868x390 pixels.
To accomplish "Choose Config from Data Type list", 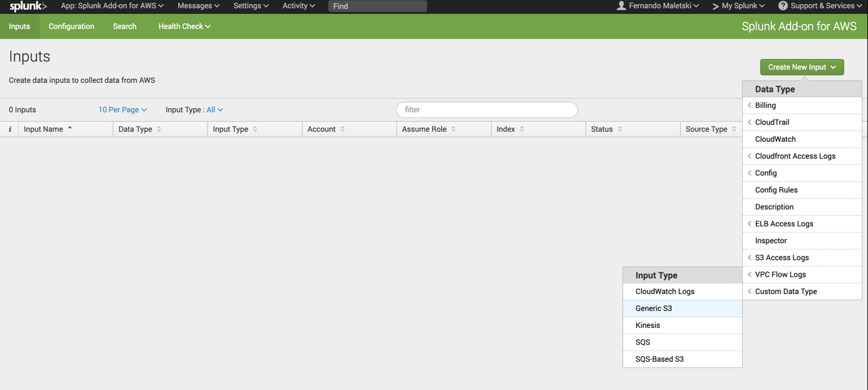I will 802,173.
